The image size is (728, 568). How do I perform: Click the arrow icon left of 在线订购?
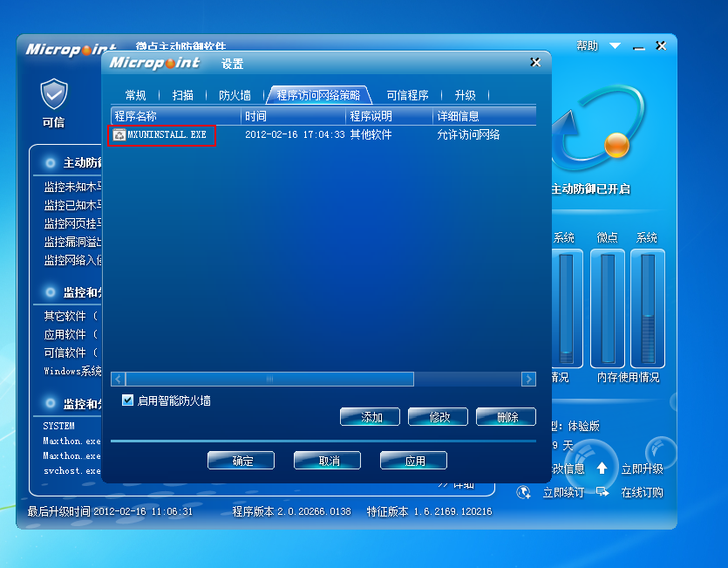[602, 492]
